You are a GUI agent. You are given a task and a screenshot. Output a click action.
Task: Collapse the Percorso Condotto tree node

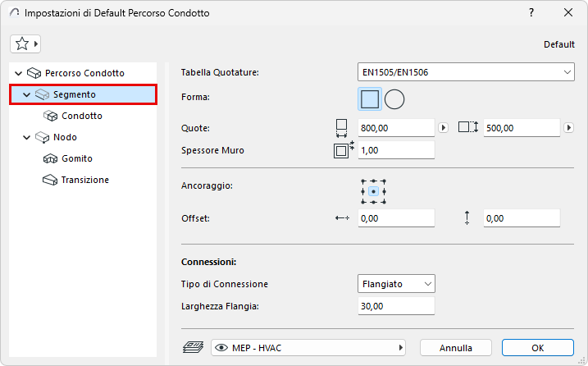tap(18, 73)
